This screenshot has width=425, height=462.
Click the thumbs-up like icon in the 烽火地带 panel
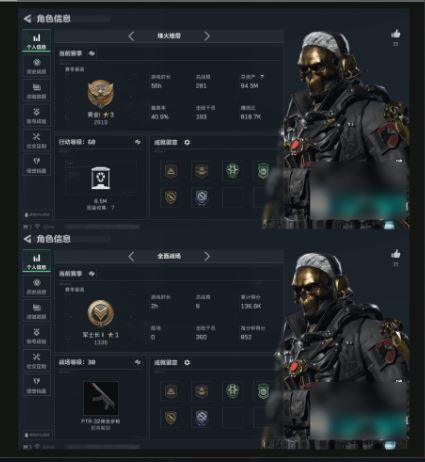click(x=396, y=34)
